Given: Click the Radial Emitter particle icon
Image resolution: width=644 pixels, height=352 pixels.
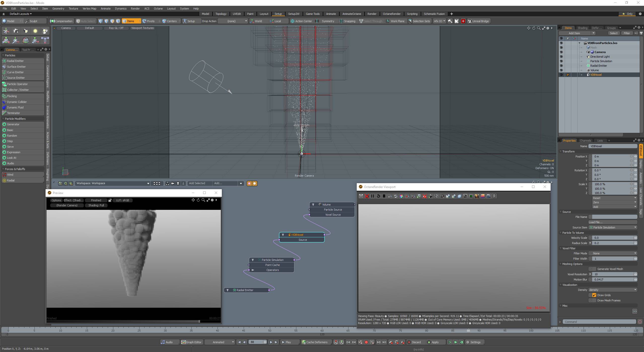Looking at the screenshot, I should (4, 61).
